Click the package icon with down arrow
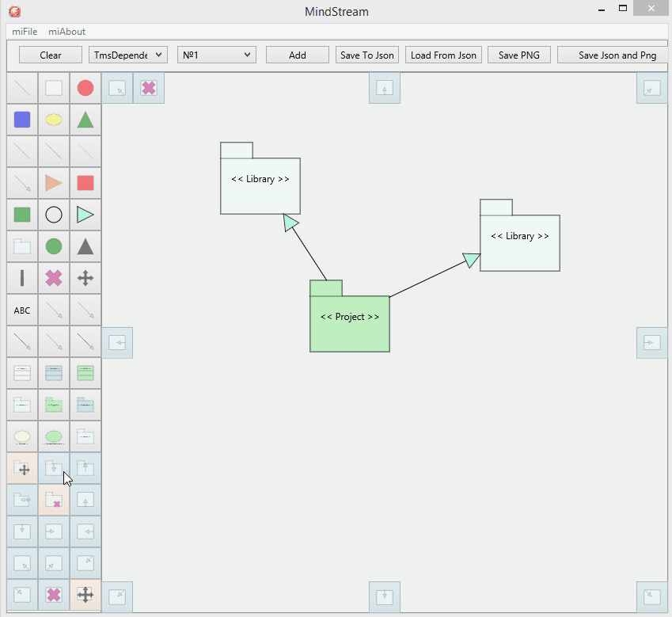 [x=54, y=468]
